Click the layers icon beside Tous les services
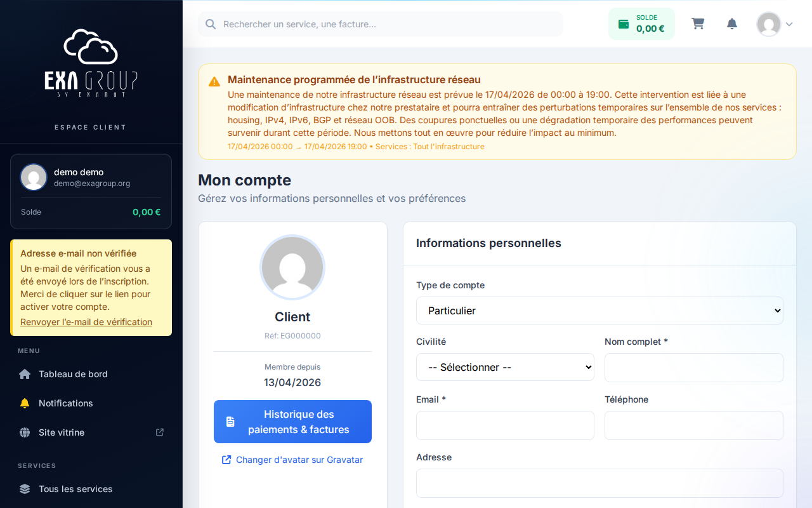Image resolution: width=812 pixels, height=508 pixels. point(25,489)
